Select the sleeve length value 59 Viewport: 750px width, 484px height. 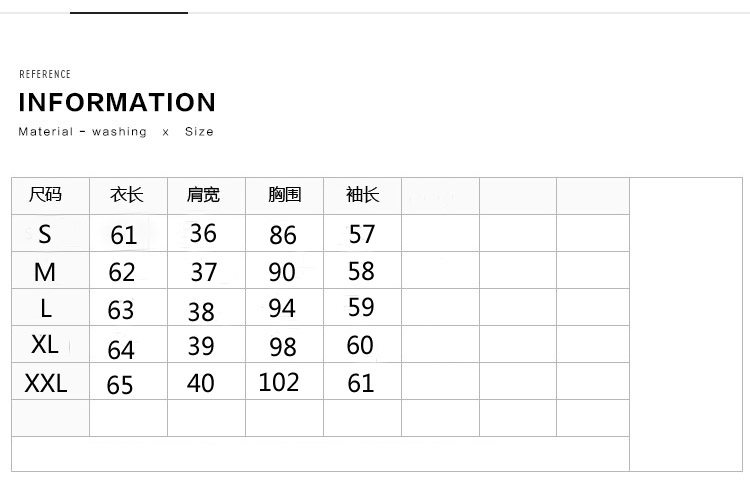click(361, 308)
